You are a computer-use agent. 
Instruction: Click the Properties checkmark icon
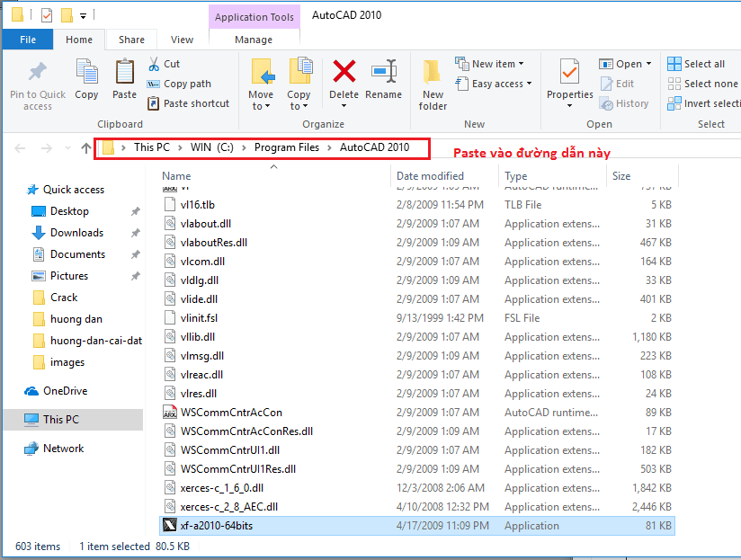(569, 71)
